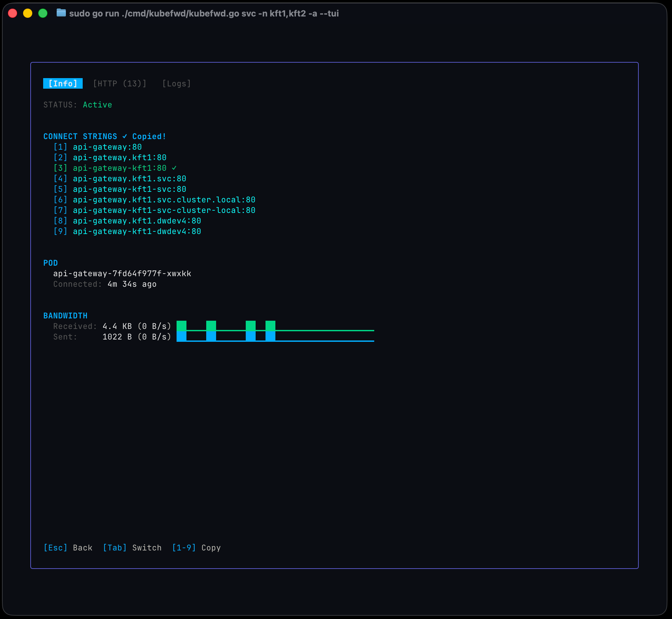Click the green zoom window button
This screenshot has height=619, width=672.
pyautogui.click(x=43, y=14)
